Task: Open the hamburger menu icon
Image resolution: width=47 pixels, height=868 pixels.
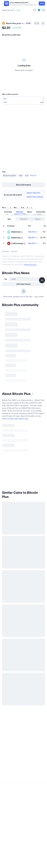Action: click(43, 10)
